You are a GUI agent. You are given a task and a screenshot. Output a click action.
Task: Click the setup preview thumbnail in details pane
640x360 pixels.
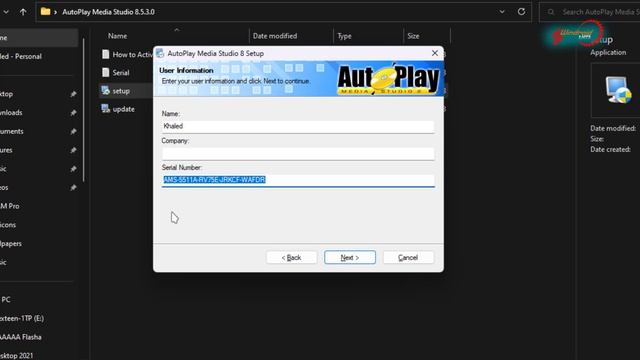(618, 90)
